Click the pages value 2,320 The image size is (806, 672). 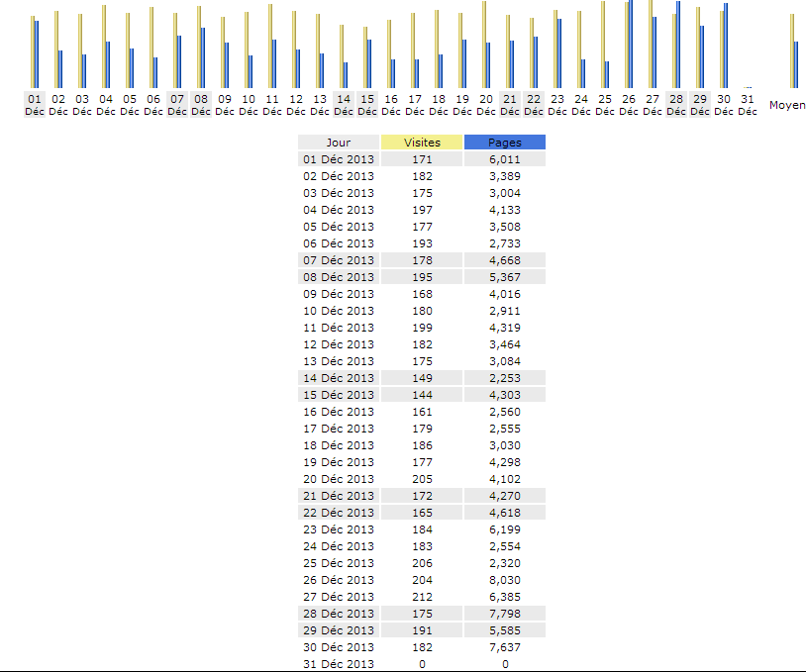point(505,563)
